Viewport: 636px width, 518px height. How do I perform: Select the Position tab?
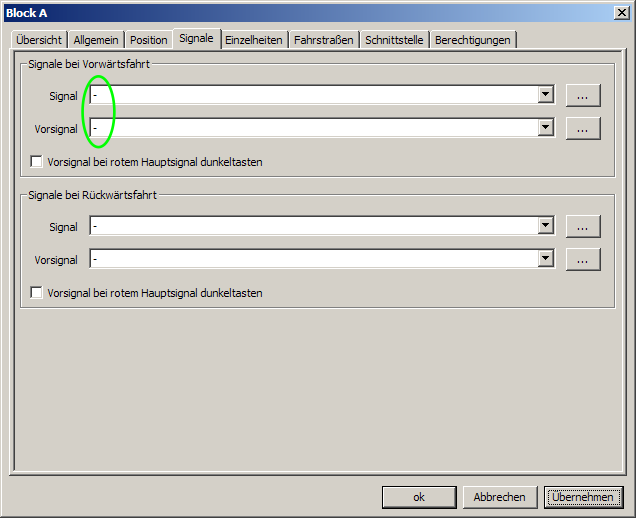148,40
